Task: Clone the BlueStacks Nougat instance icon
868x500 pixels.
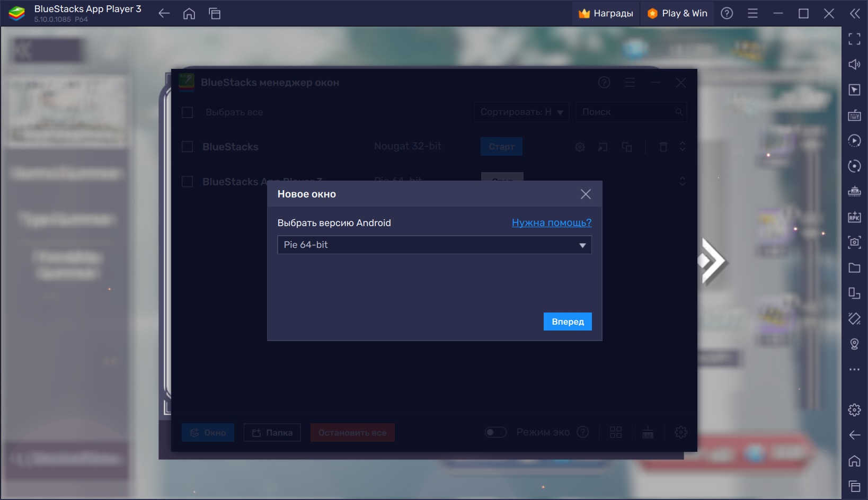Action: coord(626,147)
